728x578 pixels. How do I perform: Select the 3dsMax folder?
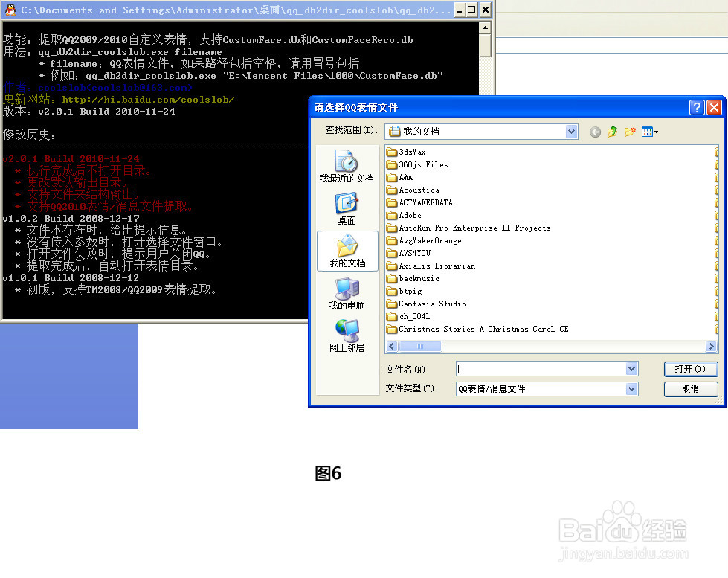point(406,152)
